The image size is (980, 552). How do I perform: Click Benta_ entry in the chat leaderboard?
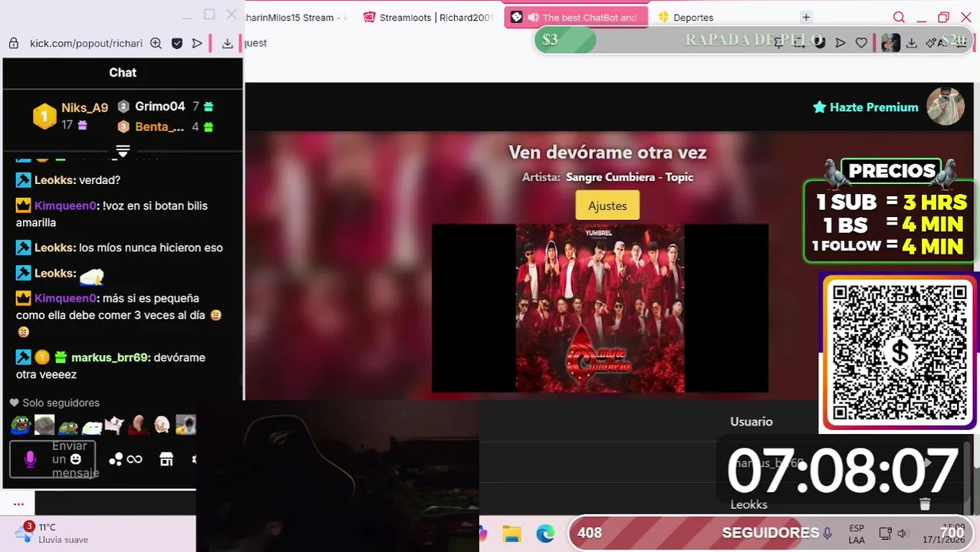(159, 127)
